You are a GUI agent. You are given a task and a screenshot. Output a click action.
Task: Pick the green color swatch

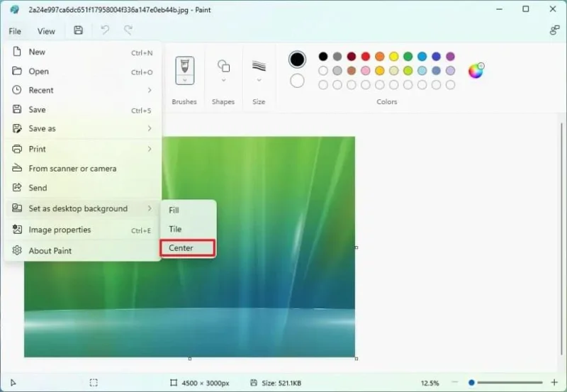click(408, 57)
